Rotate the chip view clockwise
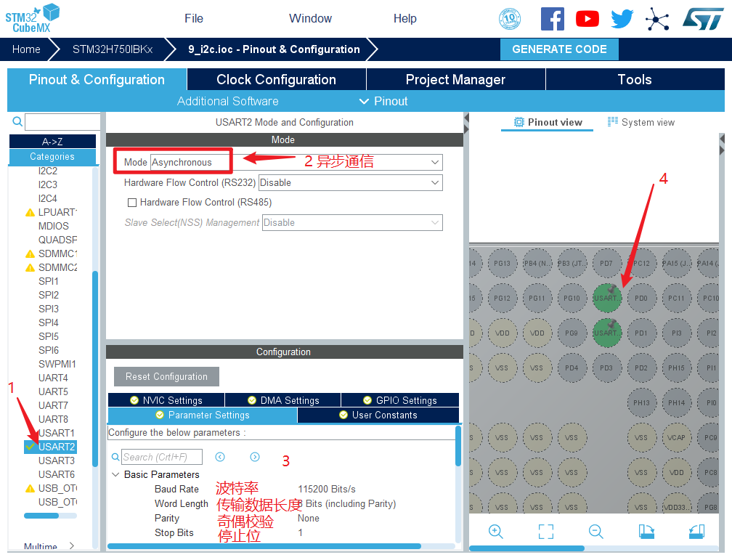This screenshot has height=560, width=732. (x=646, y=532)
